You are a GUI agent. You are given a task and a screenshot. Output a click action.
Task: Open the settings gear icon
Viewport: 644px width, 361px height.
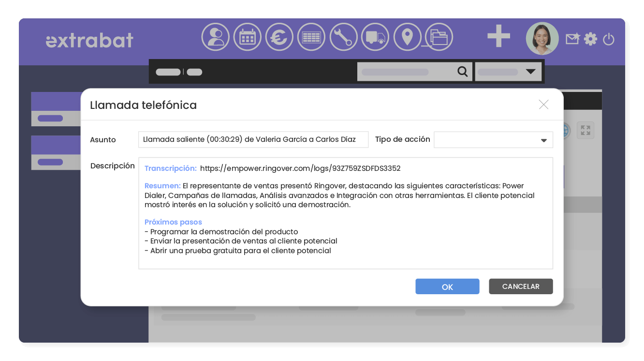click(x=590, y=39)
